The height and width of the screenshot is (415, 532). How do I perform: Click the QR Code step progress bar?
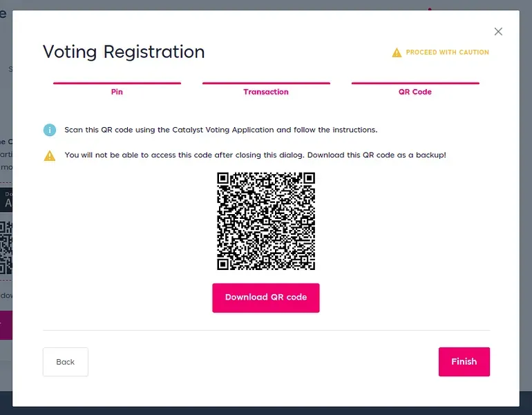pos(415,83)
